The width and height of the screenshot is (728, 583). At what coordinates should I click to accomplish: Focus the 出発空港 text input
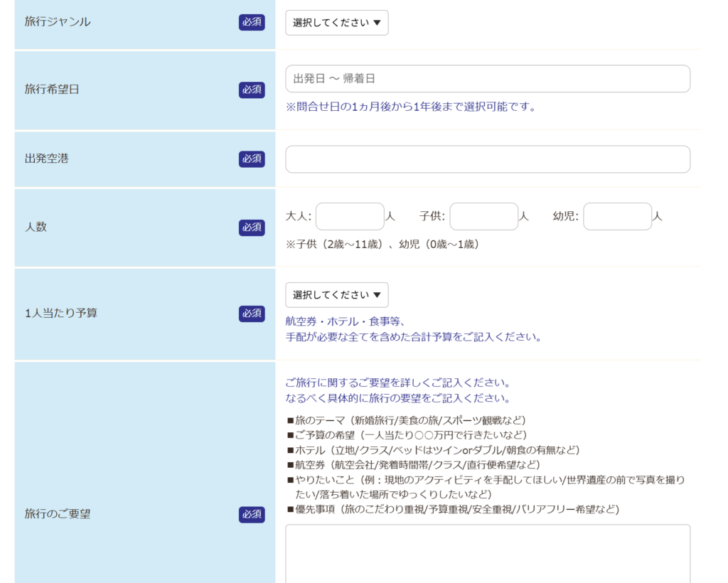[488, 159]
